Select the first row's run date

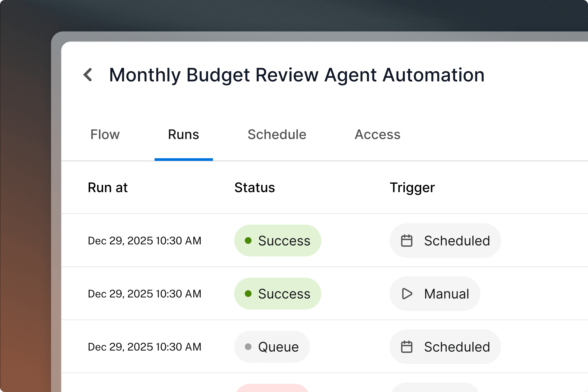click(145, 241)
